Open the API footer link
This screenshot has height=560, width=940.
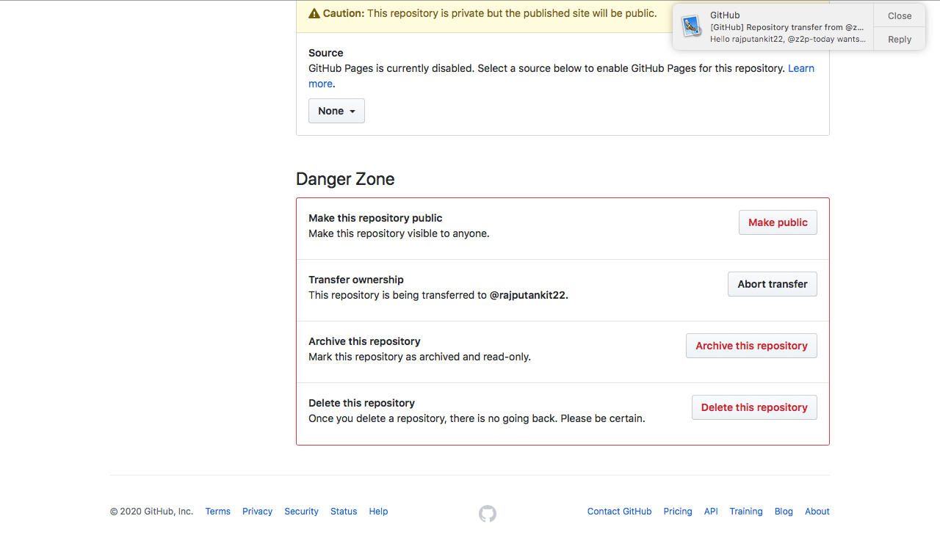[x=711, y=512]
